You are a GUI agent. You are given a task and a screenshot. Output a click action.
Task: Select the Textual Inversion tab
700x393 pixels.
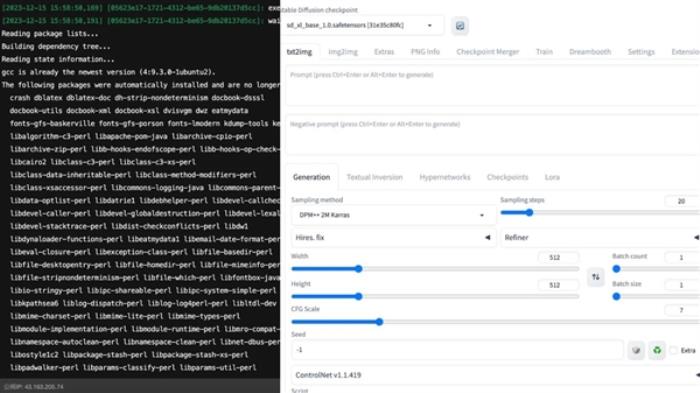coord(374,177)
